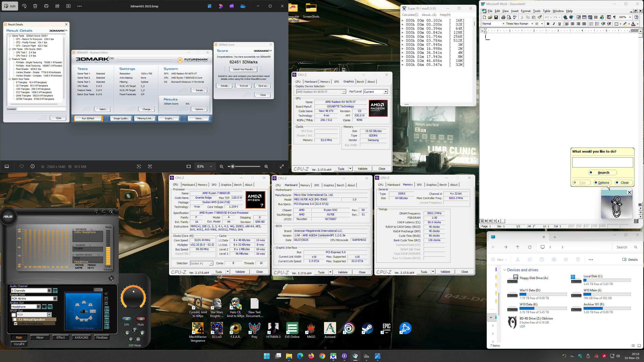Toggle the GX DSP mode button
The width and height of the screenshot is (644, 362).
[x=138, y=340]
